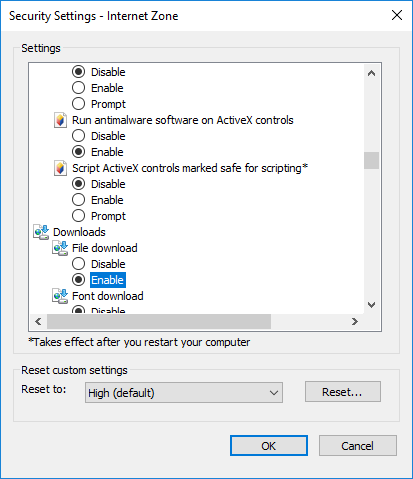The image size is (413, 479).
Task: Confirm settings with the OK button
Action: (x=269, y=446)
